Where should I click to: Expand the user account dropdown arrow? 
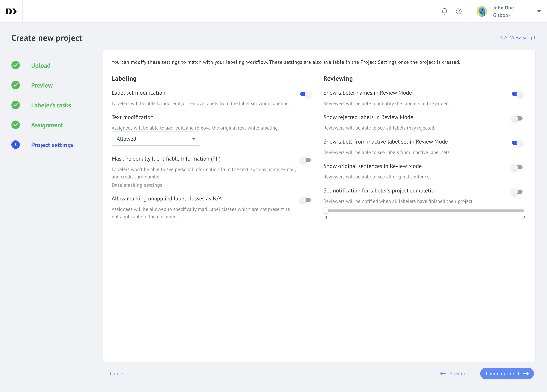(x=539, y=11)
